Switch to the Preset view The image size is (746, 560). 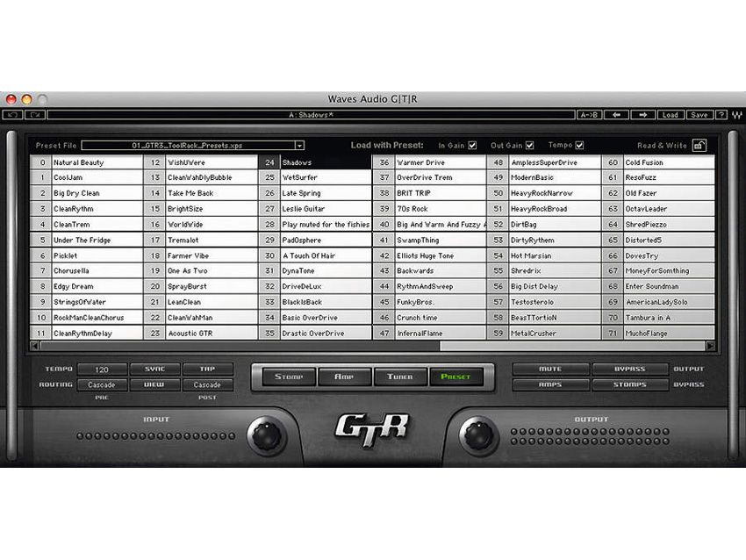pyautogui.click(x=455, y=377)
